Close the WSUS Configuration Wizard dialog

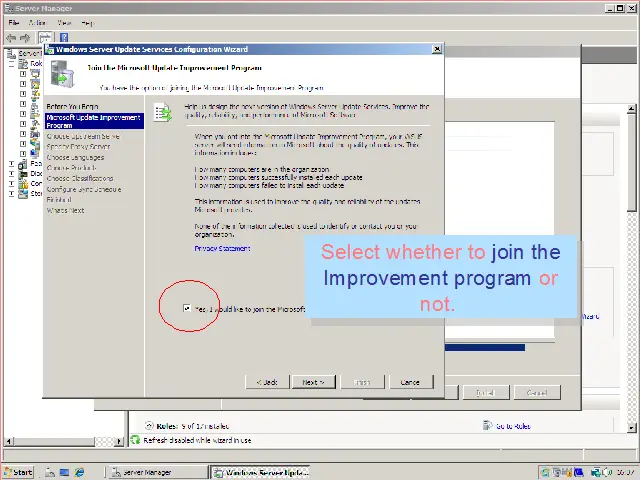click(437, 48)
